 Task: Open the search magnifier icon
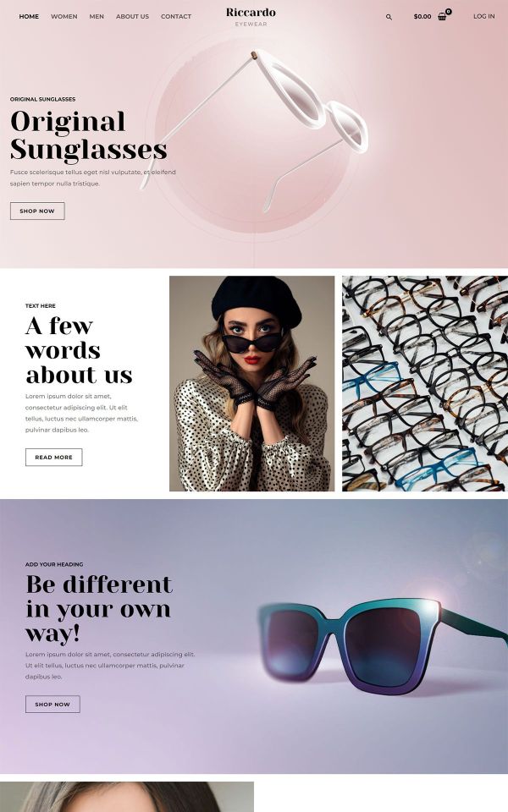[389, 17]
